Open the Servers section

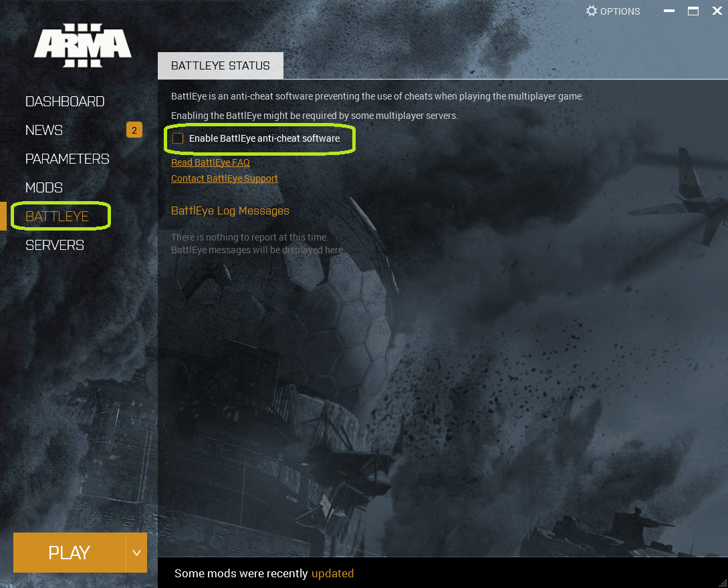(55, 245)
